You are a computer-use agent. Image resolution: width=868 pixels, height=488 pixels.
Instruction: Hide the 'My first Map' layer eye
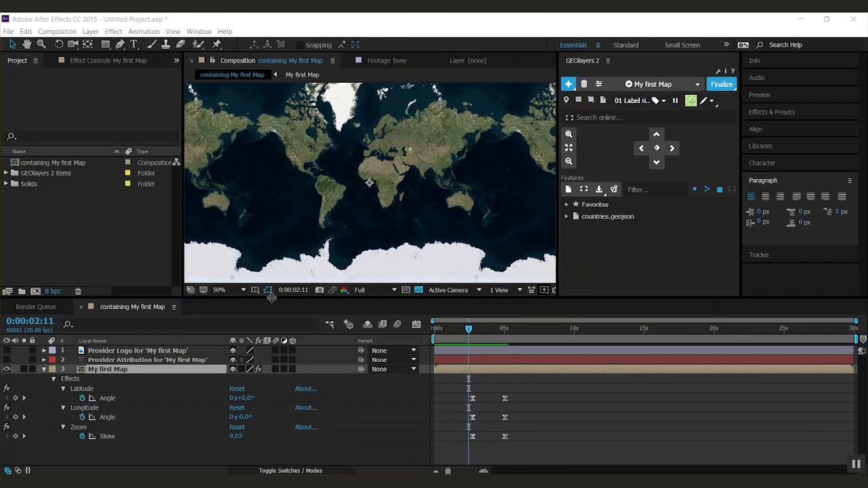[7, 369]
